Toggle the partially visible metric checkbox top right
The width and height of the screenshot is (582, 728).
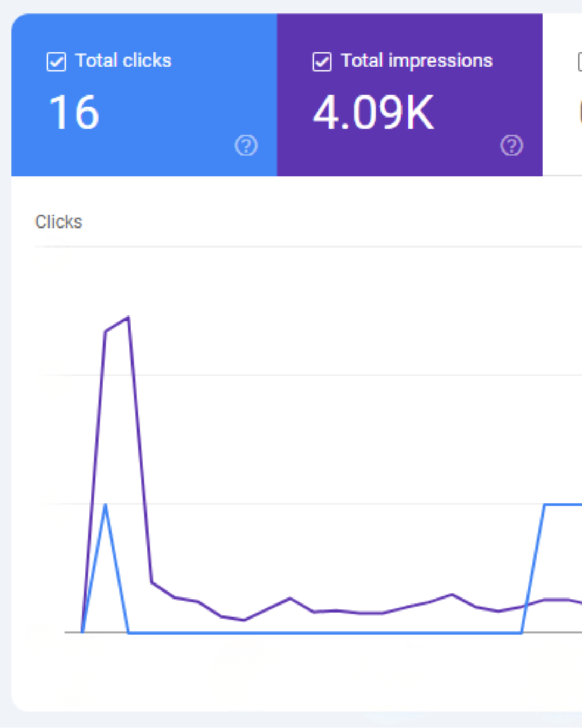[x=579, y=61]
